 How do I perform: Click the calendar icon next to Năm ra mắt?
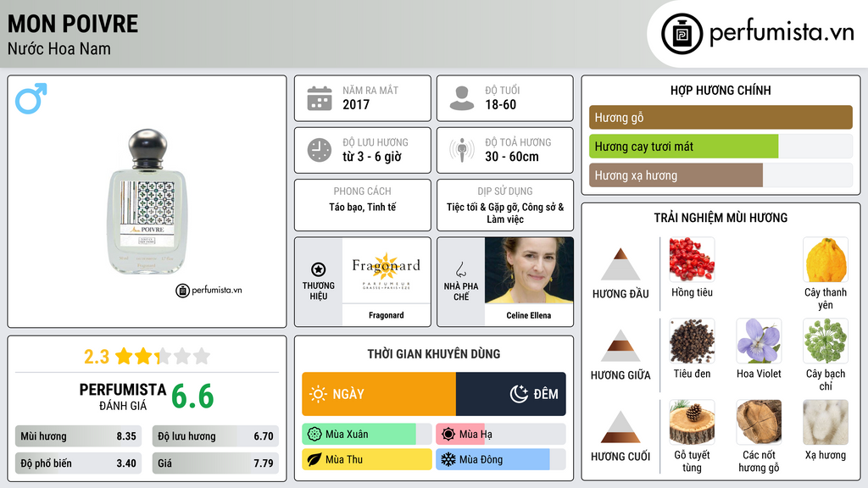tap(320, 98)
